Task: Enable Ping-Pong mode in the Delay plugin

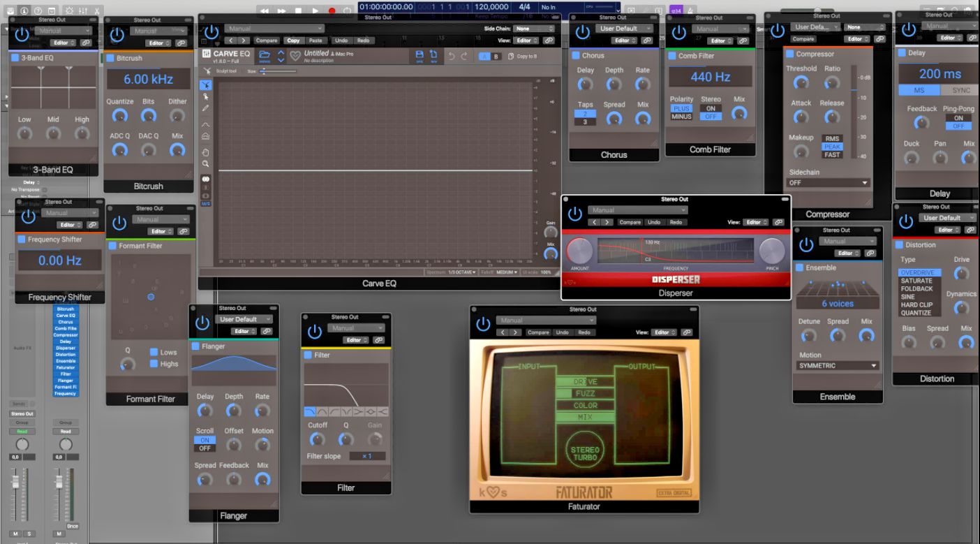Action: (958, 119)
